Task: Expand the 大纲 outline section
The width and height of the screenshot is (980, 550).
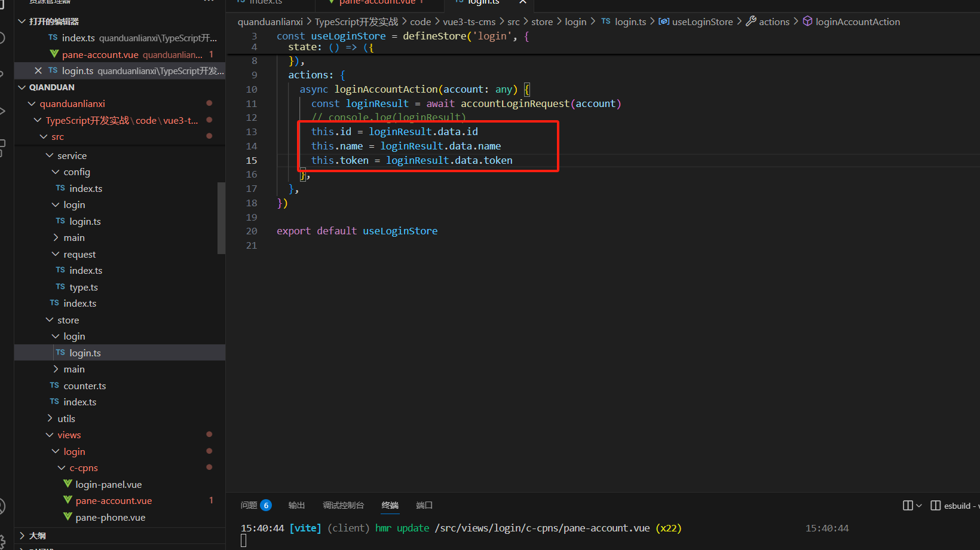Action: [x=22, y=536]
